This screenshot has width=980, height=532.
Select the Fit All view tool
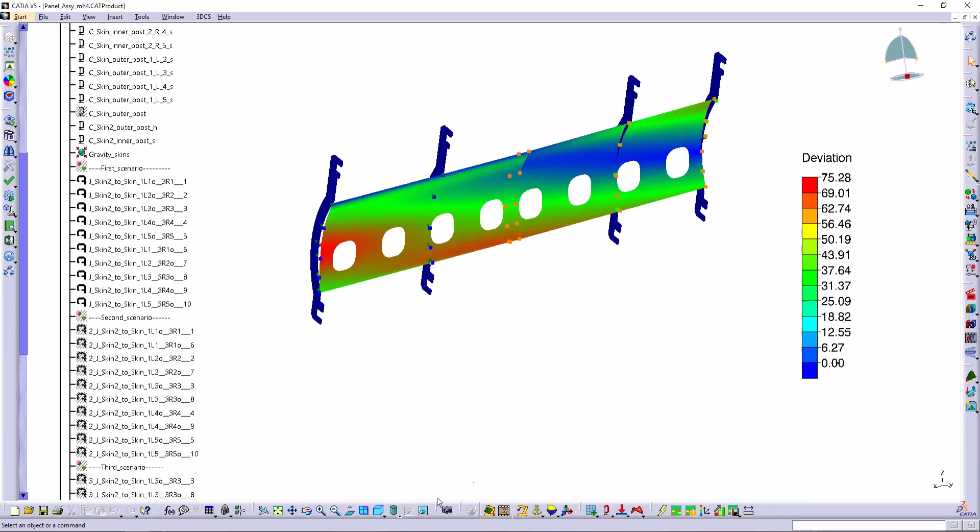pyautogui.click(x=277, y=511)
